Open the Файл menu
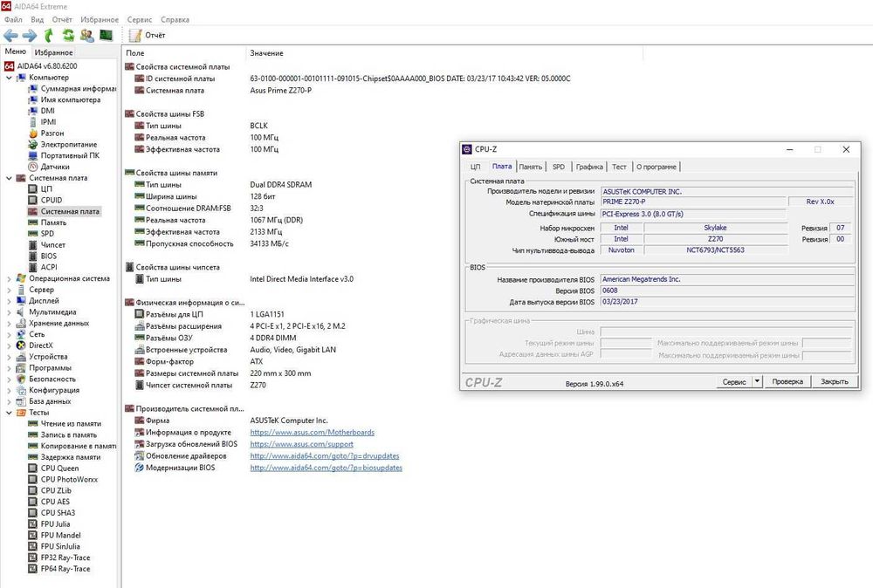The width and height of the screenshot is (873, 588). (13, 19)
